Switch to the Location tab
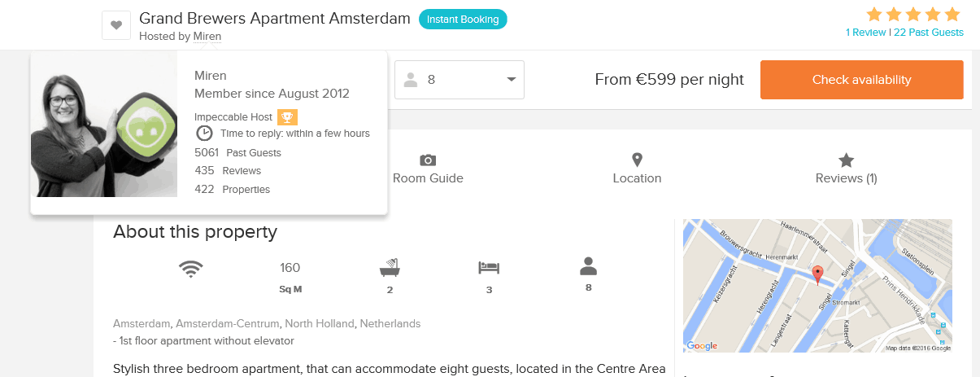Viewport: 980px width, 377px height. point(637,169)
